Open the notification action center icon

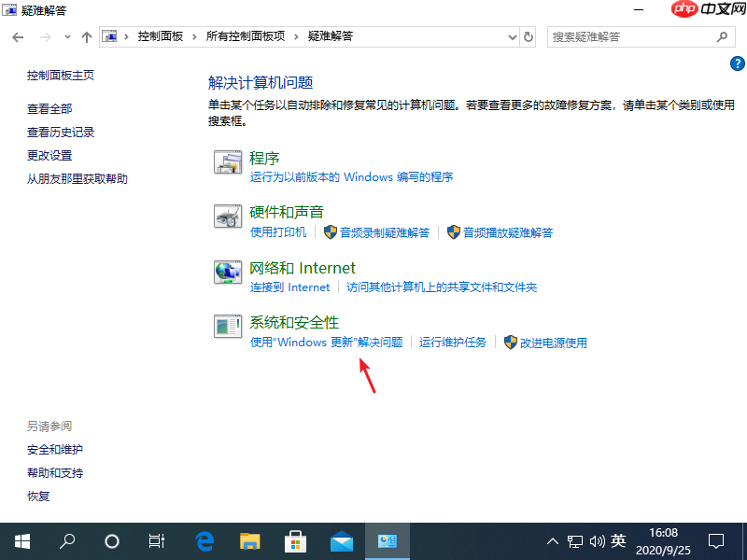tap(716, 541)
